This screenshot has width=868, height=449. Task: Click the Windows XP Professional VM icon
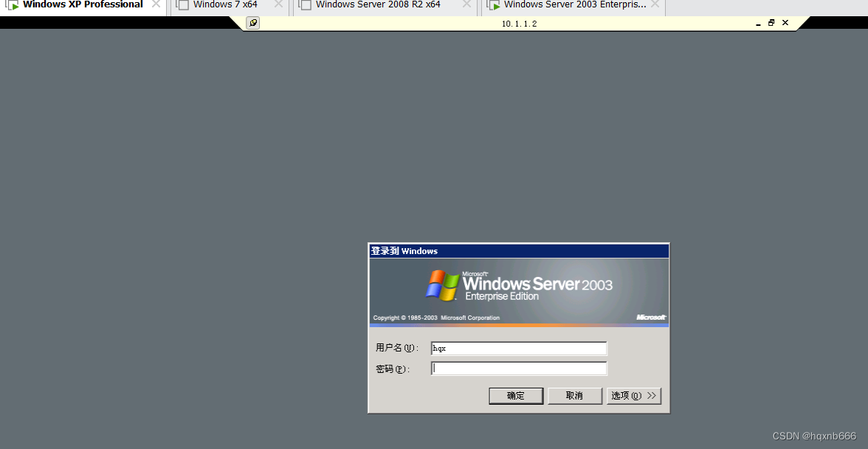click(12, 5)
